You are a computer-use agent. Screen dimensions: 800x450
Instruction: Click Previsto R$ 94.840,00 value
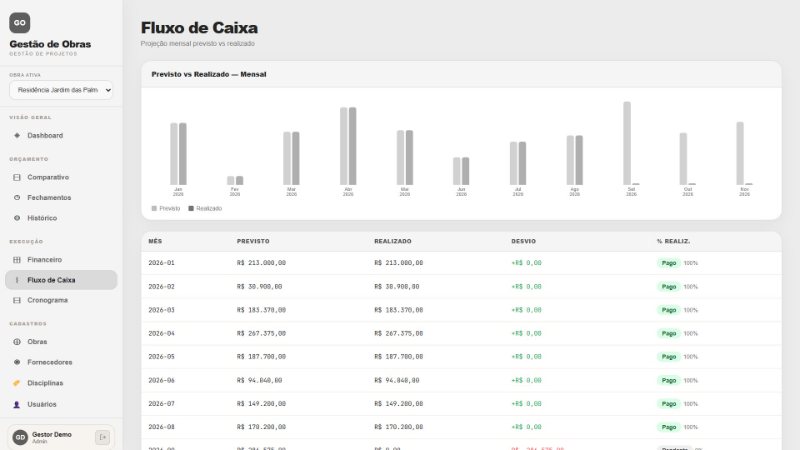pos(259,380)
